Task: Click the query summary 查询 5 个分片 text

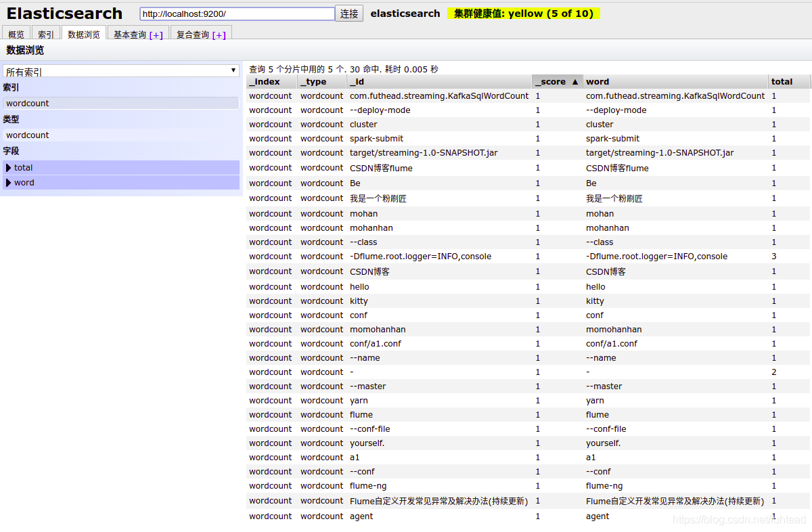Action: [343, 69]
